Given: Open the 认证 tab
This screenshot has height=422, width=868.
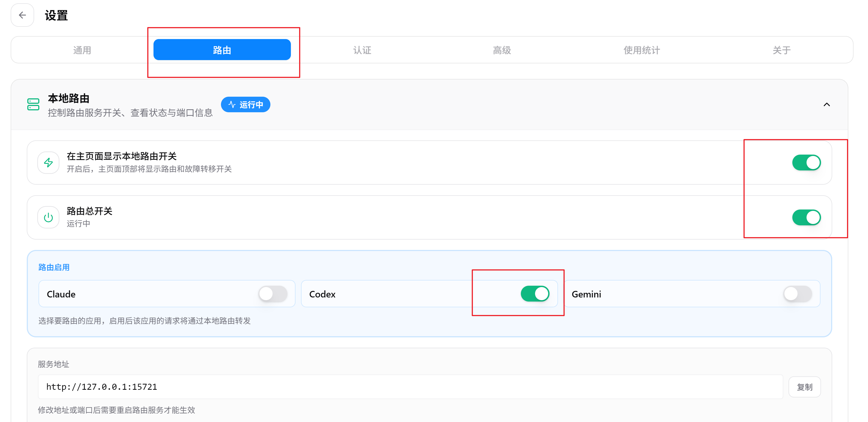Looking at the screenshot, I should click(x=362, y=50).
